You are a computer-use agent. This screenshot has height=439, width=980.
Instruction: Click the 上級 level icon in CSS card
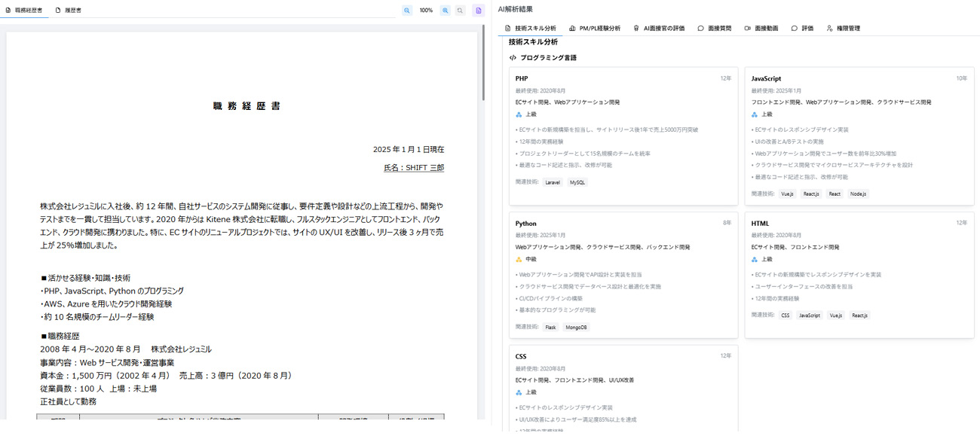519,392
